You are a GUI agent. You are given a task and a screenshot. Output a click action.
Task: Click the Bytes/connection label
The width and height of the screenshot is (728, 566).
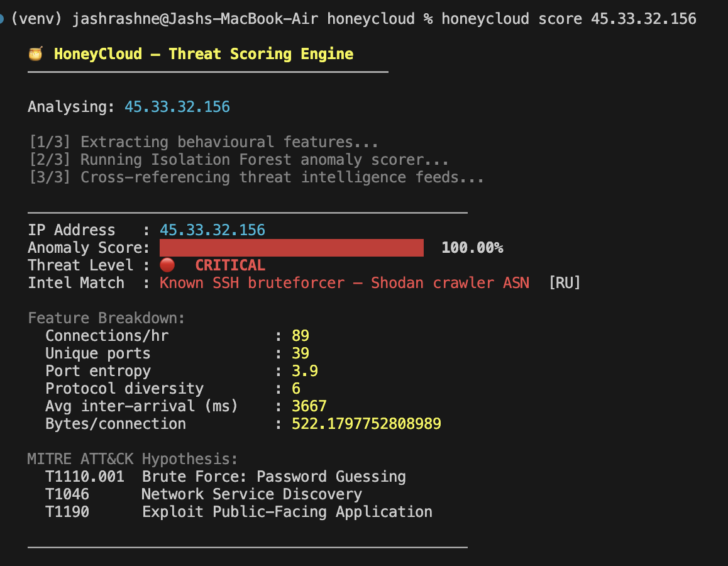click(x=116, y=424)
